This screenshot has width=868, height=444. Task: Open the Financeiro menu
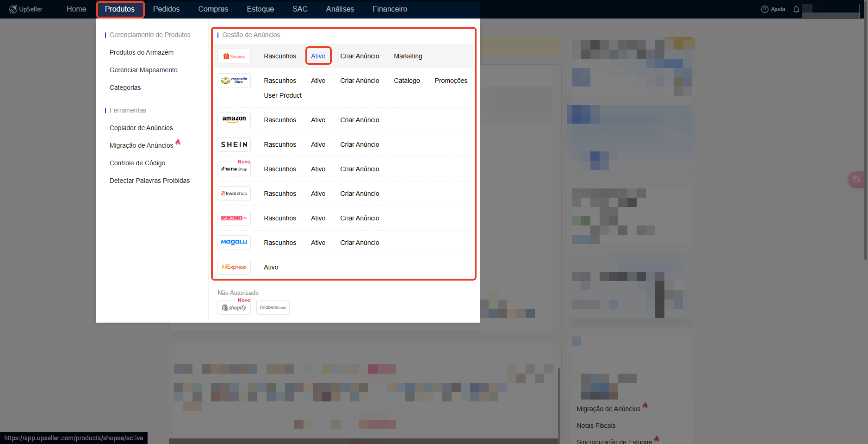[x=390, y=9]
